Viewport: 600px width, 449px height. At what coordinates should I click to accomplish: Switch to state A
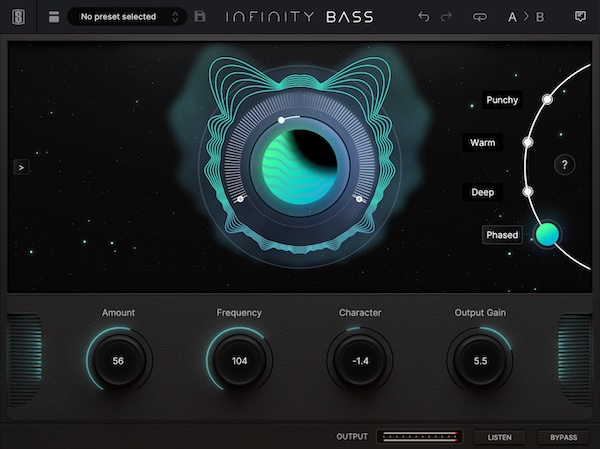click(x=512, y=17)
